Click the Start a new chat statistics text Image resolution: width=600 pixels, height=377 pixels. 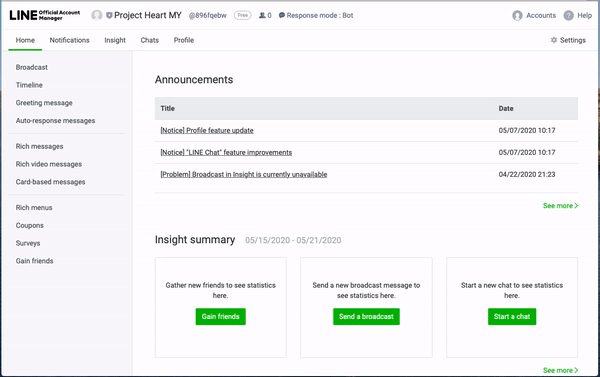512,290
